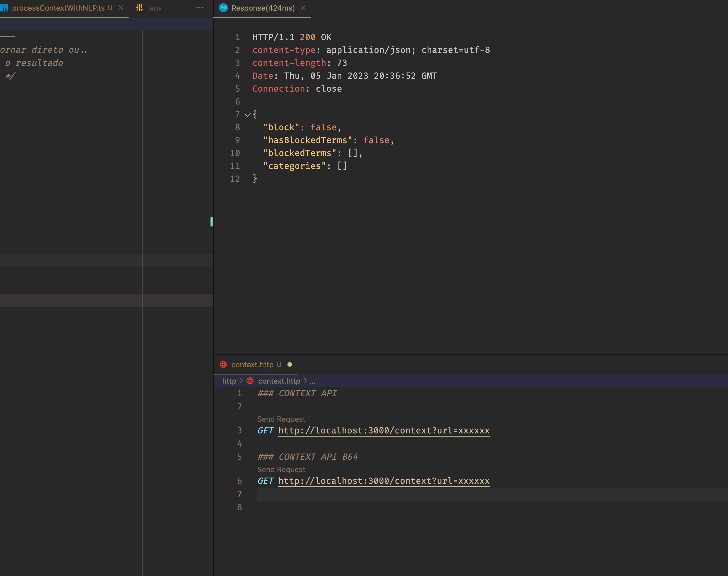Click the globe icon in the breadcrumb
Image resolution: width=728 pixels, height=576 pixels.
(x=250, y=381)
